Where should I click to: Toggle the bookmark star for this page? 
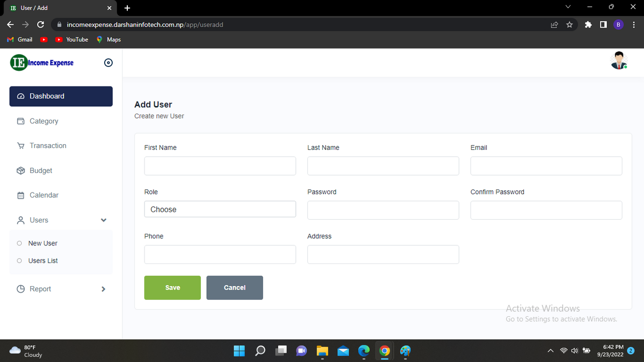coord(569,24)
